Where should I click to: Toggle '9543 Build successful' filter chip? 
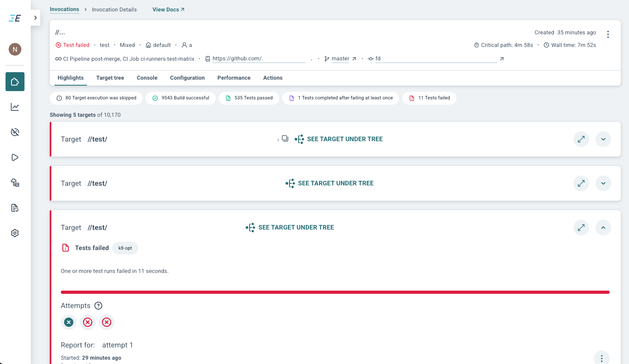(181, 98)
